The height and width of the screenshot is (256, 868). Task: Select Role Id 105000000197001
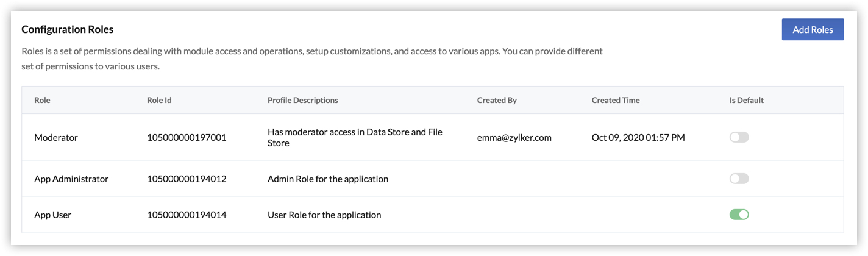pos(187,138)
